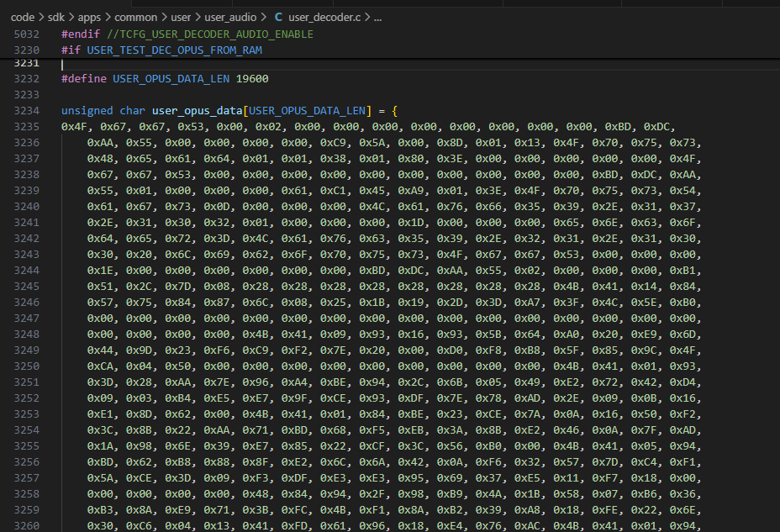
Task: Click USER_OPUS_DATA_LEN inside the array brackets
Action: pos(307,110)
